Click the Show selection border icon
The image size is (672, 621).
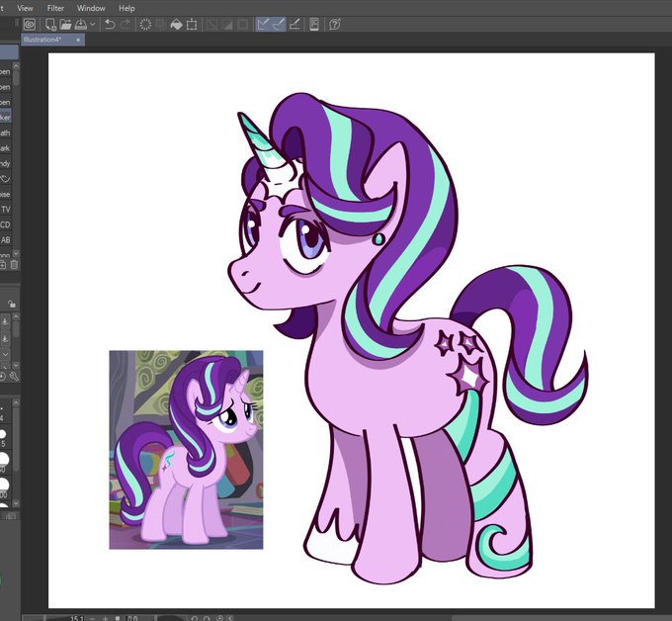pyautogui.click(x=242, y=24)
